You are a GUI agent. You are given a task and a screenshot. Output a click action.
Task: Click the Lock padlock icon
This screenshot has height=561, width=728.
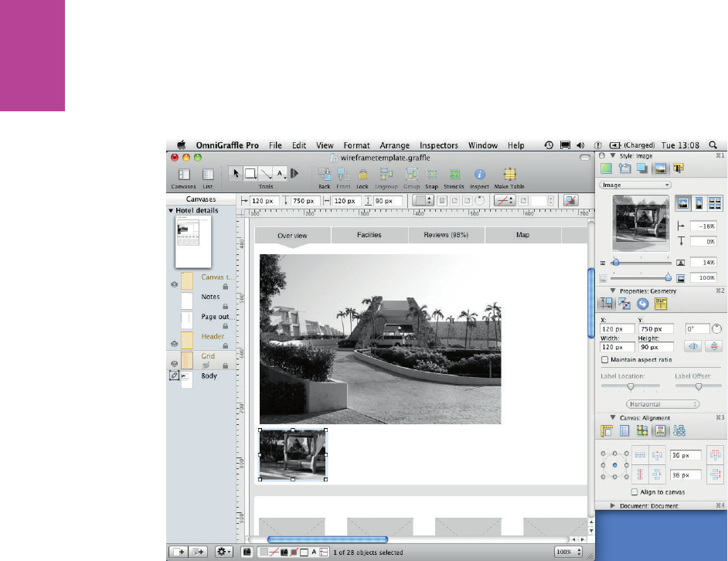tap(362, 175)
